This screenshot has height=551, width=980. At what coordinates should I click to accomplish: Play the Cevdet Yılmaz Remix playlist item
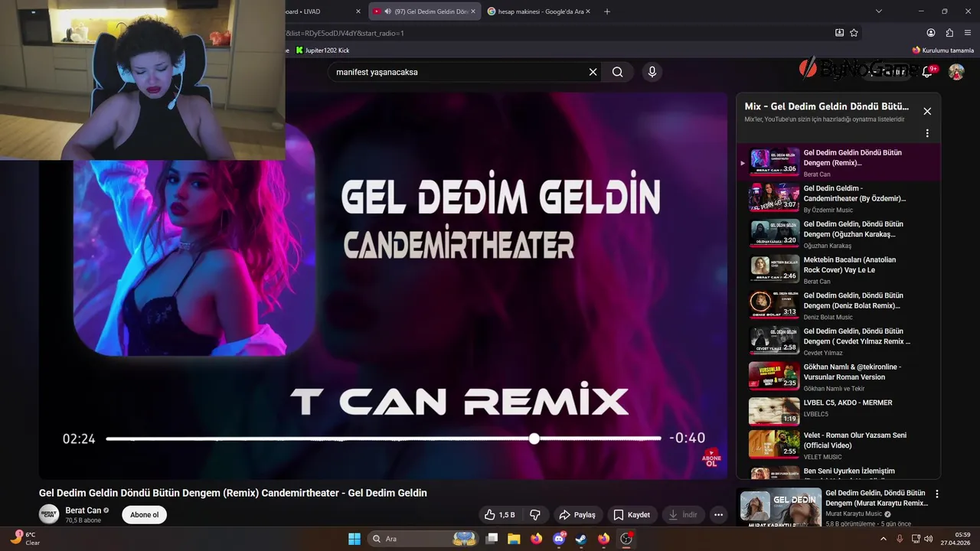(x=838, y=341)
